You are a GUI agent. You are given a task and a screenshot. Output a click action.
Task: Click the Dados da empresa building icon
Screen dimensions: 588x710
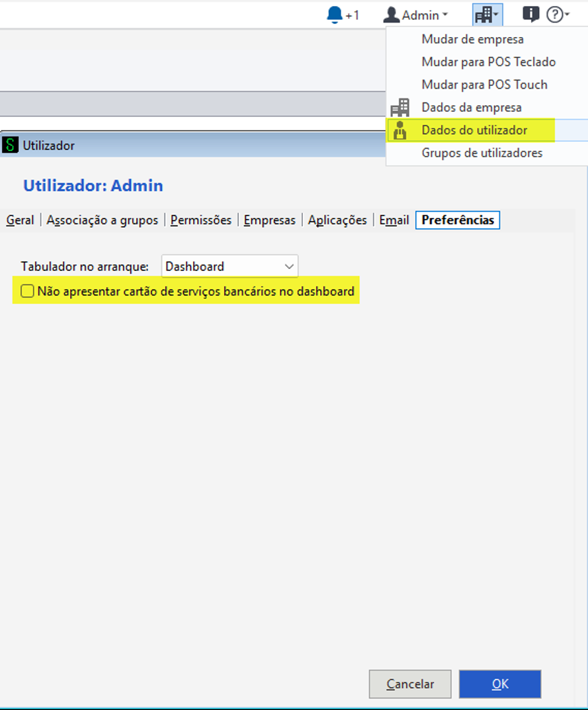tap(399, 108)
